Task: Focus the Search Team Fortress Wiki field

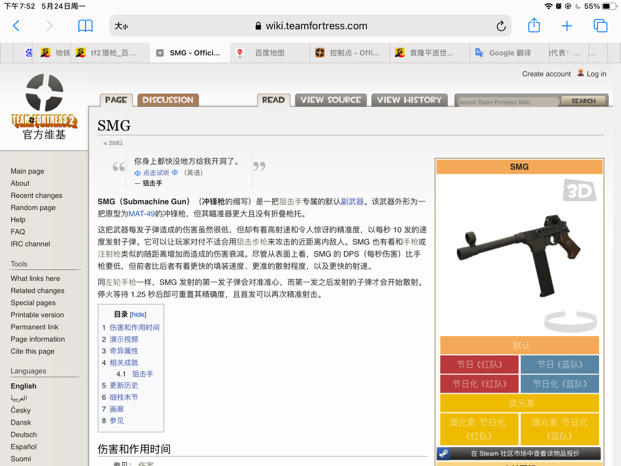Action: [507, 102]
